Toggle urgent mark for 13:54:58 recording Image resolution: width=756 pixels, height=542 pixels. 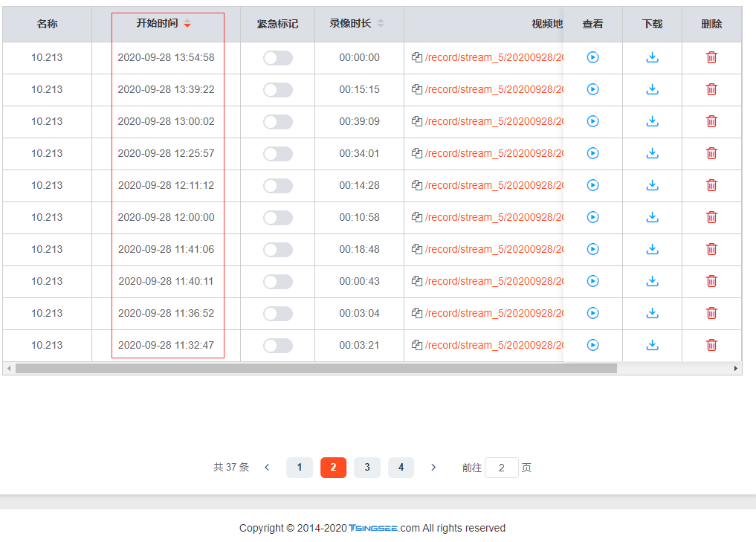[x=278, y=58]
